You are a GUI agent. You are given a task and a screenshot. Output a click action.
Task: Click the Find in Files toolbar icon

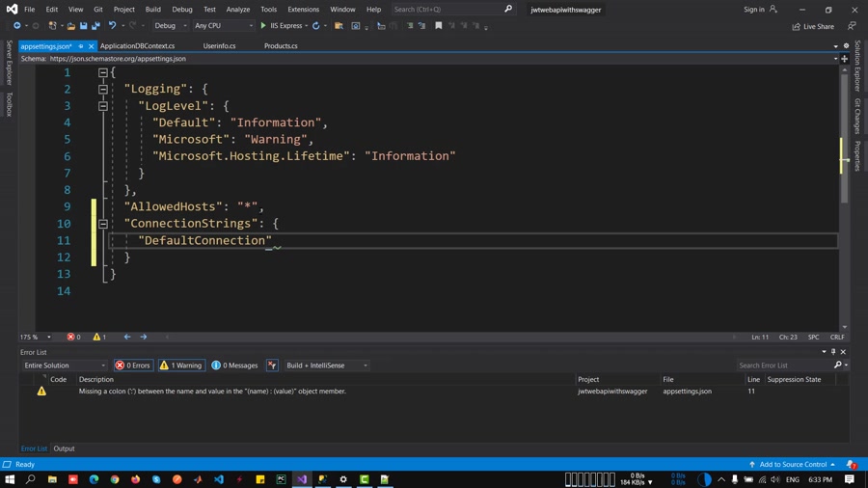(339, 25)
